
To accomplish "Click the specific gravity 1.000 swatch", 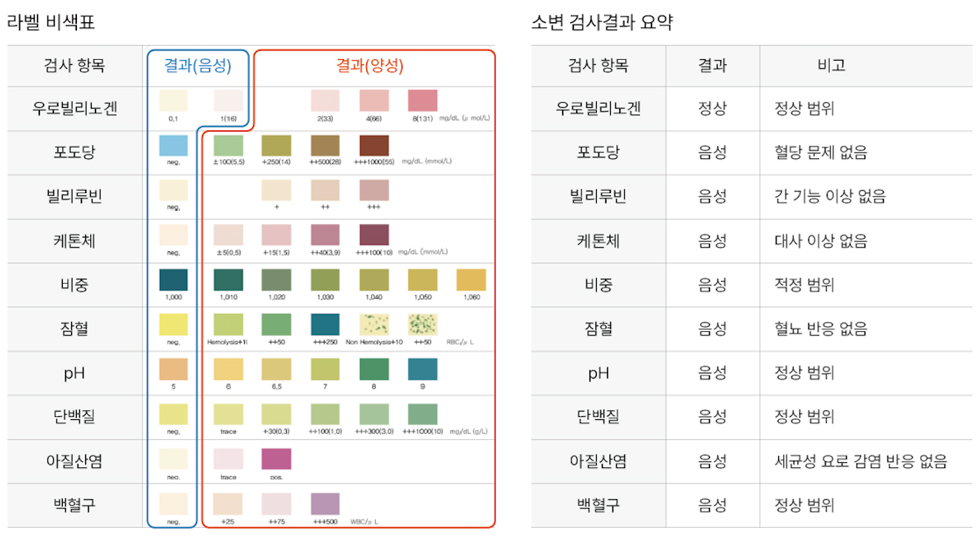I will pos(174,280).
